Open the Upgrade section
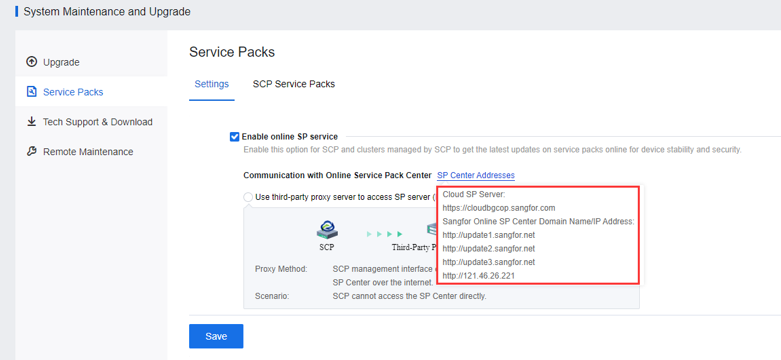The image size is (781, 360). [x=91, y=62]
